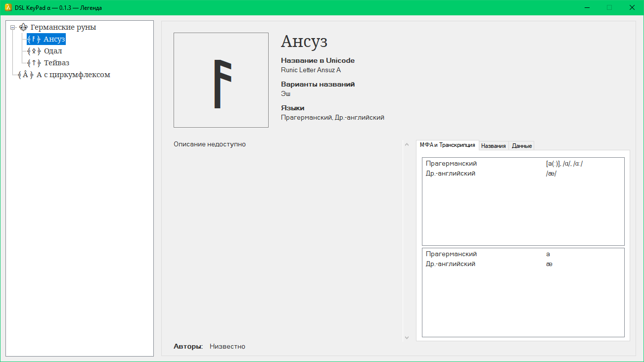Select А с циркумфлексом entry

[73, 75]
